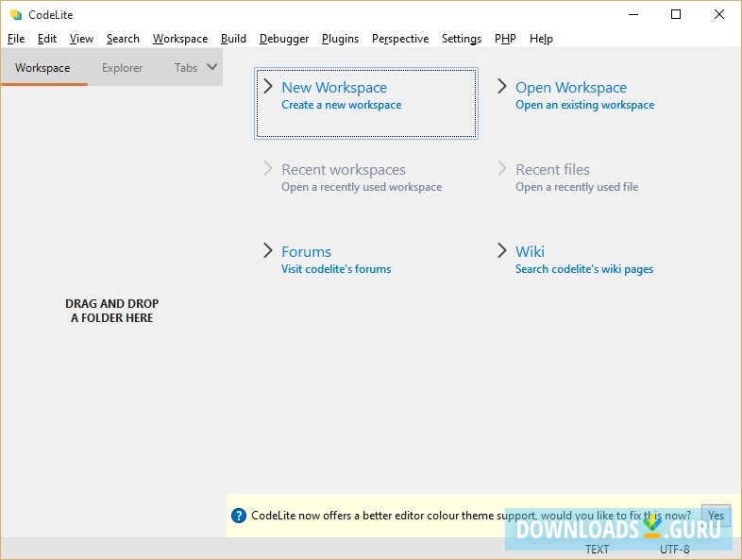Click the arrow icon beside Recent workspaces
The height and width of the screenshot is (560, 742).
268,168
